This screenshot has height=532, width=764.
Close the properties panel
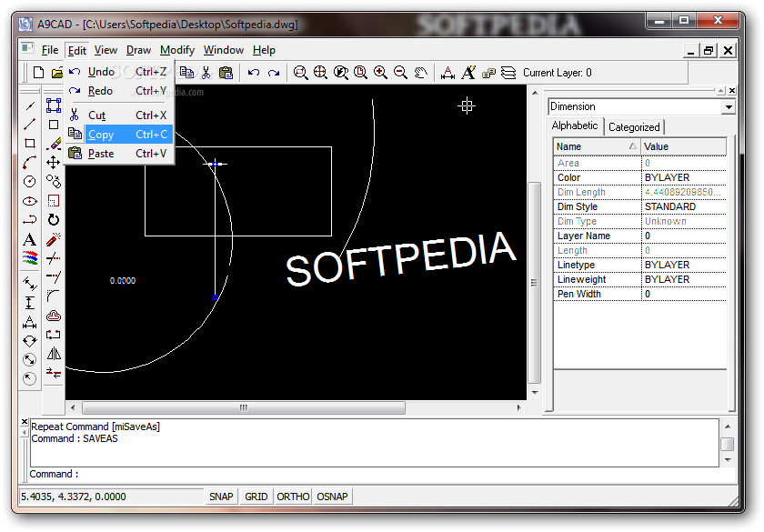pyautogui.click(x=731, y=91)
